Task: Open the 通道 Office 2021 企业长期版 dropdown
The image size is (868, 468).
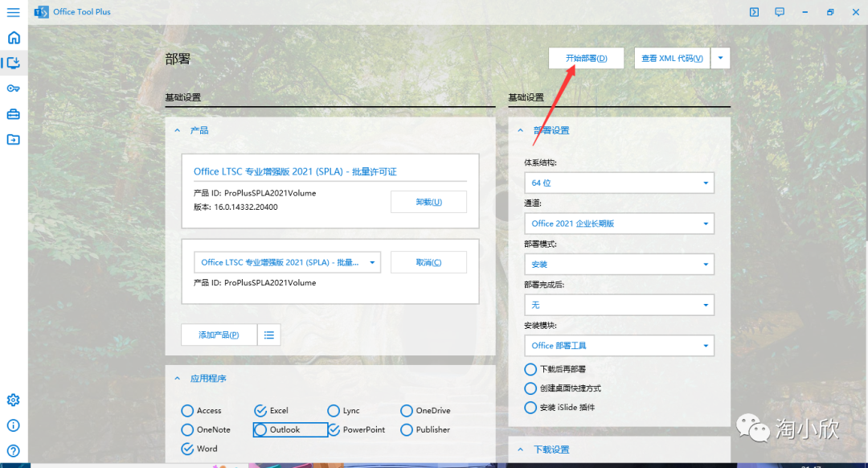Action: click(619, 224)
